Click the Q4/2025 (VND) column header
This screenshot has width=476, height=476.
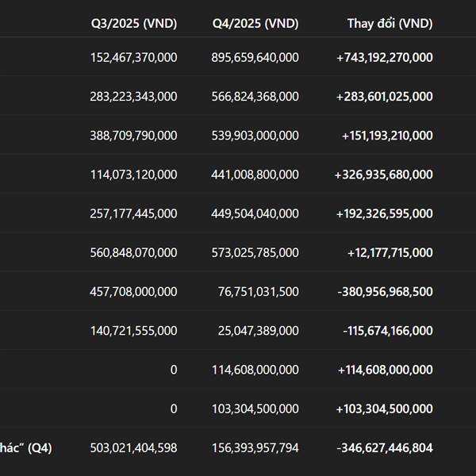click(255, 23)
